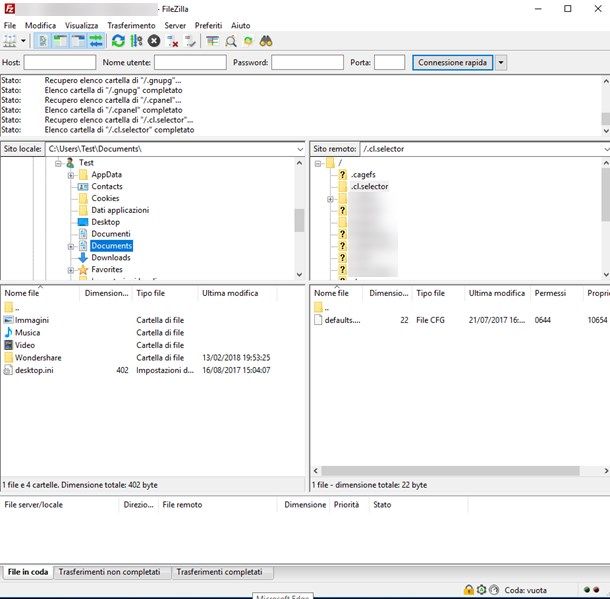Open the Server menu

click(175, 25)
